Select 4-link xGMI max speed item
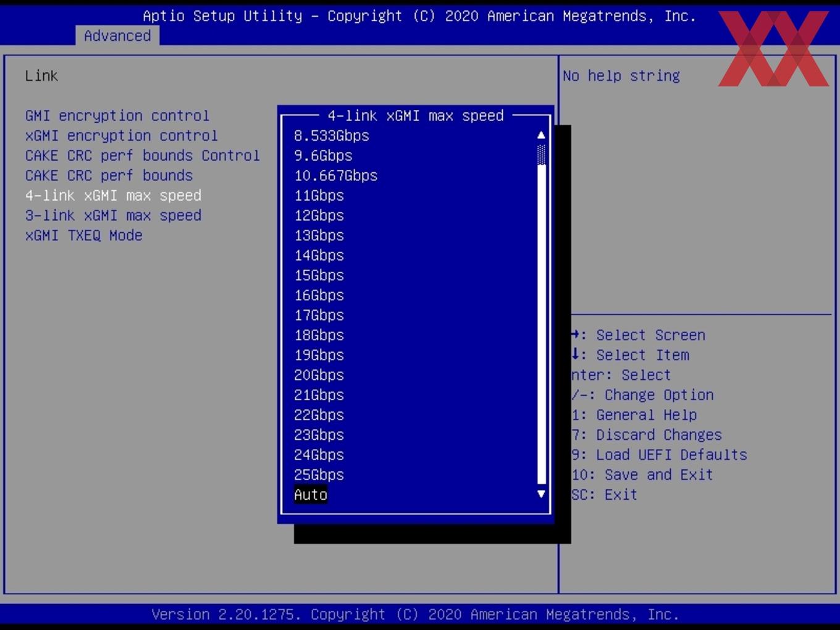 click(x=113, y=195)
